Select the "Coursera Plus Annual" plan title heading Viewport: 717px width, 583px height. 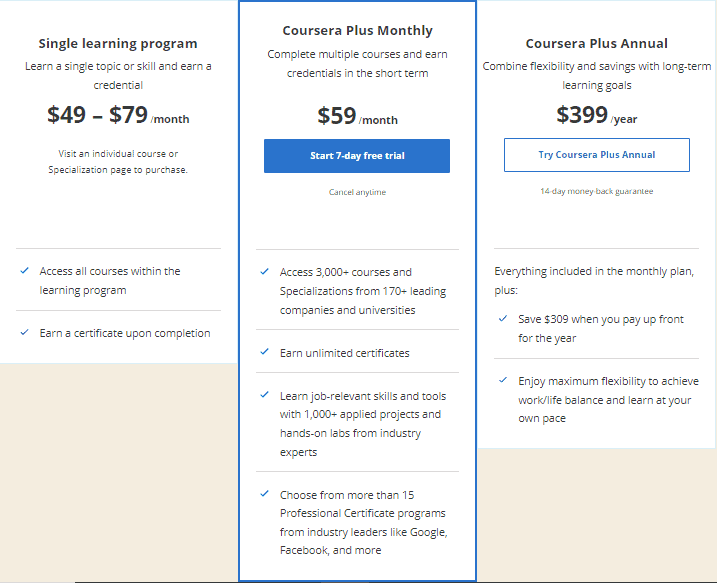coord(597,43)
